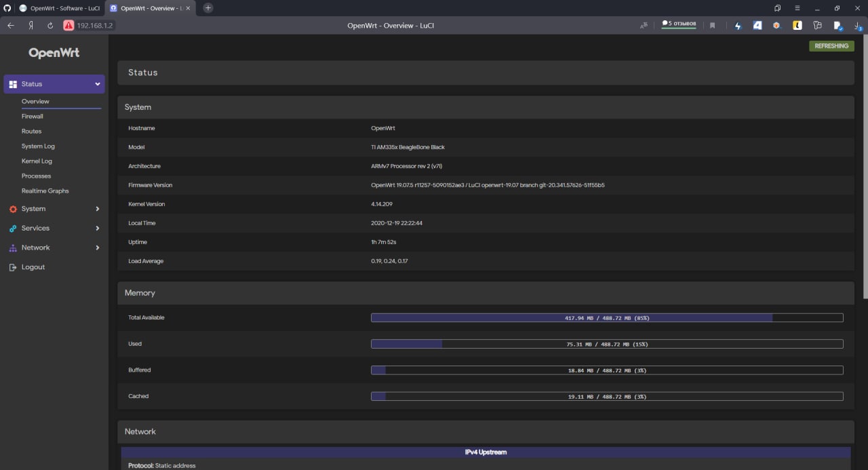Click the document checkmark icon

[x=838, y=26]
